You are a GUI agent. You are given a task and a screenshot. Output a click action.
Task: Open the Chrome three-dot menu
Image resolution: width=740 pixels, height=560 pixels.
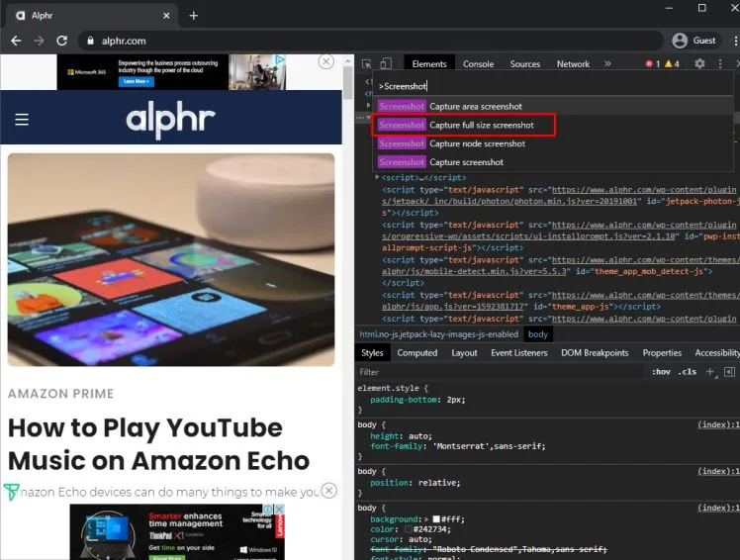click(735, 41)
